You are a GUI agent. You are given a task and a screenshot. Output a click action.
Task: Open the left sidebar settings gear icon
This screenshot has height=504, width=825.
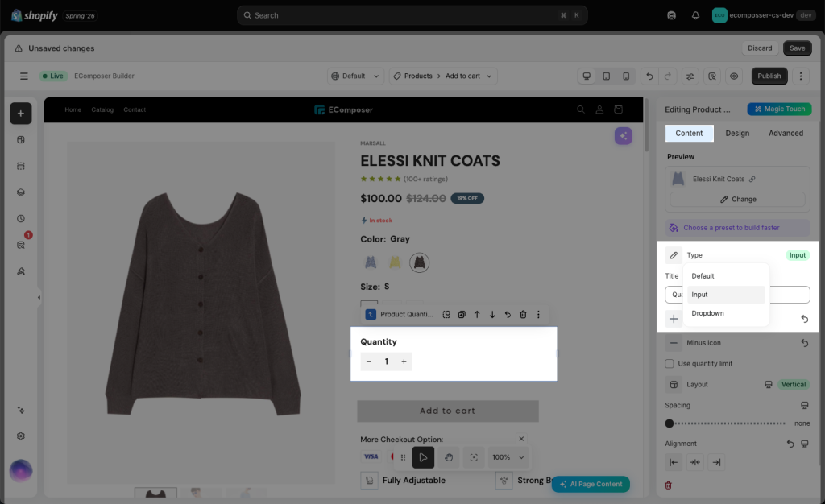click(20, 436)
